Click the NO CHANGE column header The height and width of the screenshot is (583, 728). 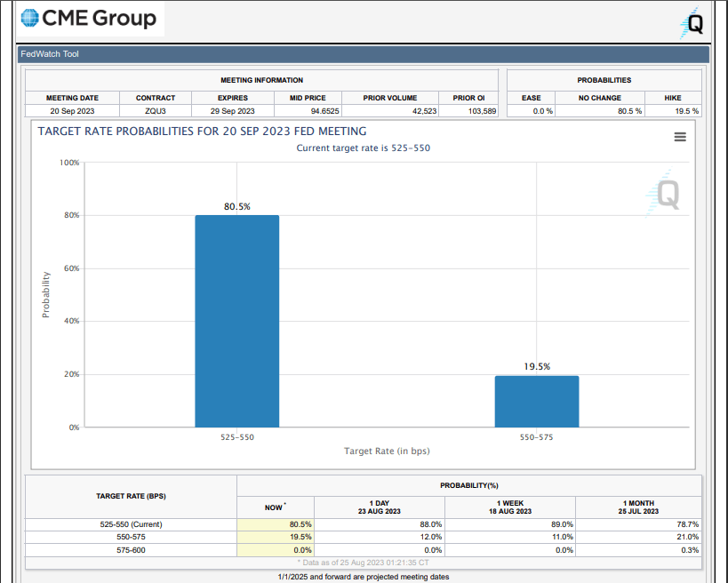[600, 98]
